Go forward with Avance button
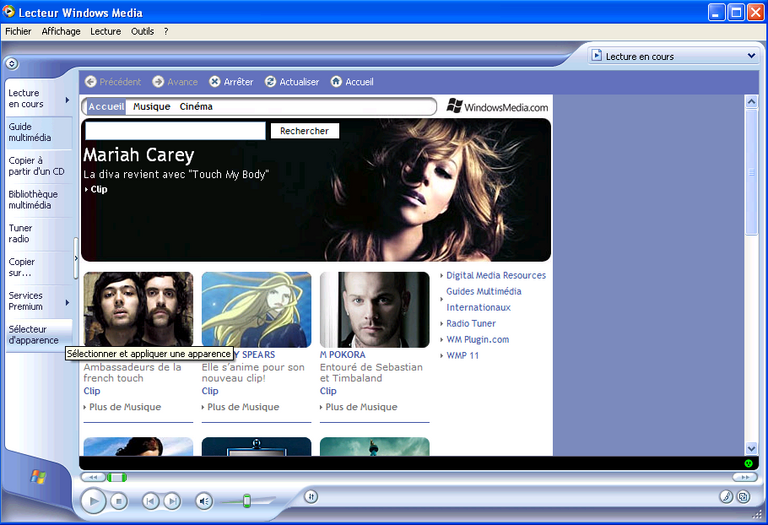The width and height of the screenshot is (768, 525). pos(175,82)
